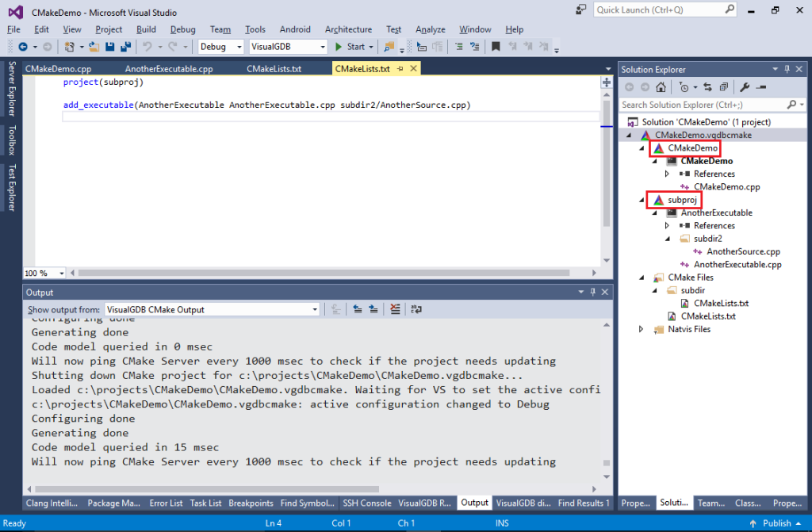The image size is (812, 532).
Task: Clear all text in the Output window
Action: 395,309
